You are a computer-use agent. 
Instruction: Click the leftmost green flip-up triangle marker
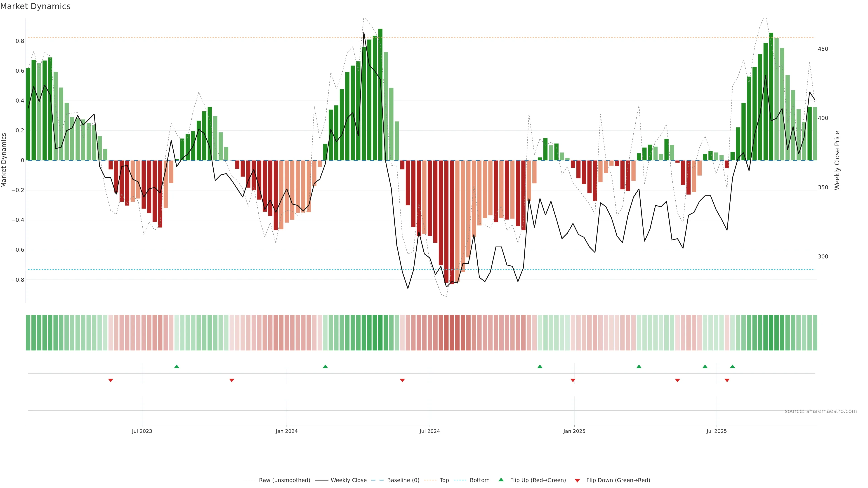pos(177,366)
